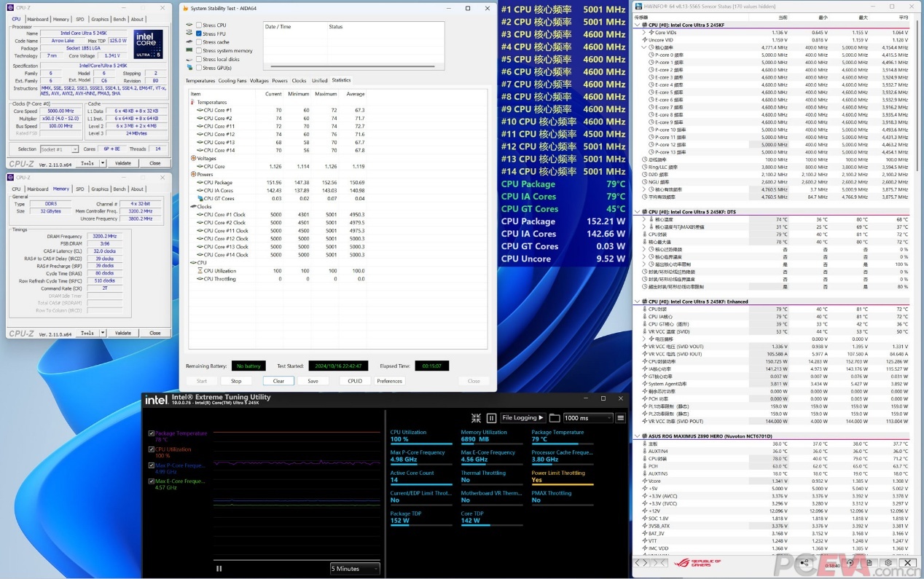Uncheck Package Temperature in XTU graph legend
924x579 pixels.
tap(152, 433)
